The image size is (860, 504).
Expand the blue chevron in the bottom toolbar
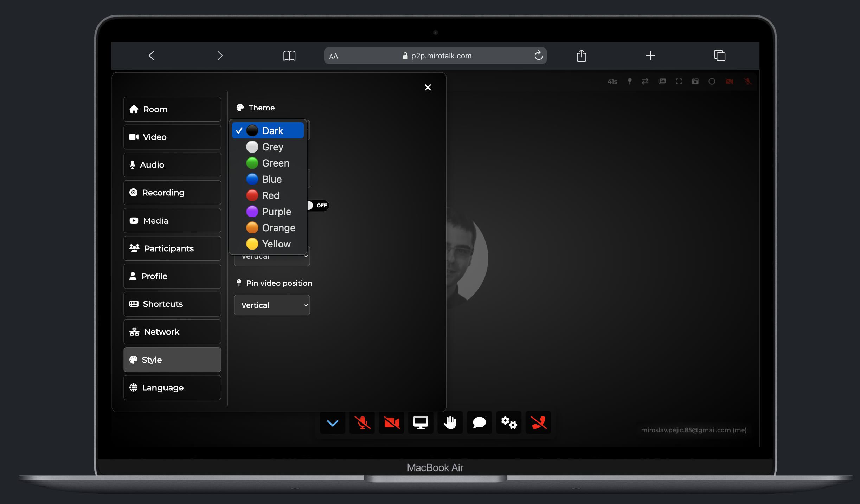coord(332,423)
